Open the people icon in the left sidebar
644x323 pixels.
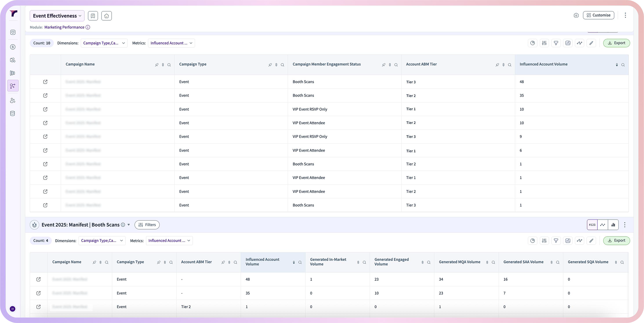[13, 100]
